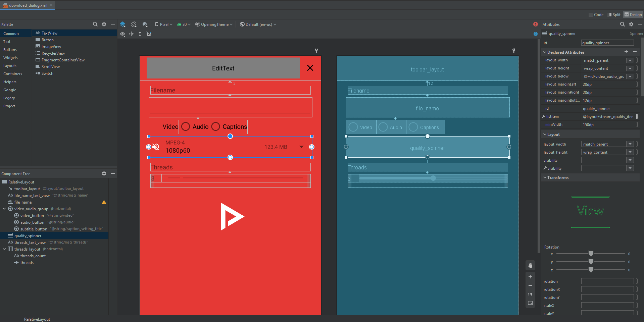Open the API 30 version dropdown

point(184,24)
